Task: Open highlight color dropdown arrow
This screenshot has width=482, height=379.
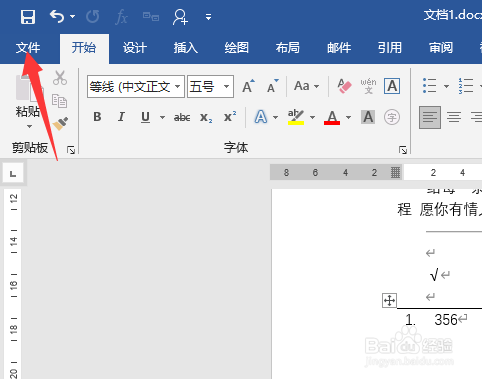Action: [312, 117]
